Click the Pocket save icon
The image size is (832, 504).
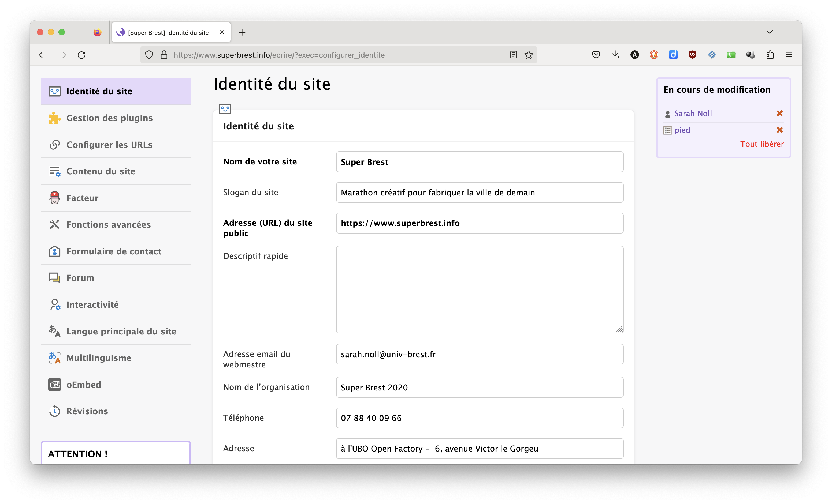pos(596,55)
